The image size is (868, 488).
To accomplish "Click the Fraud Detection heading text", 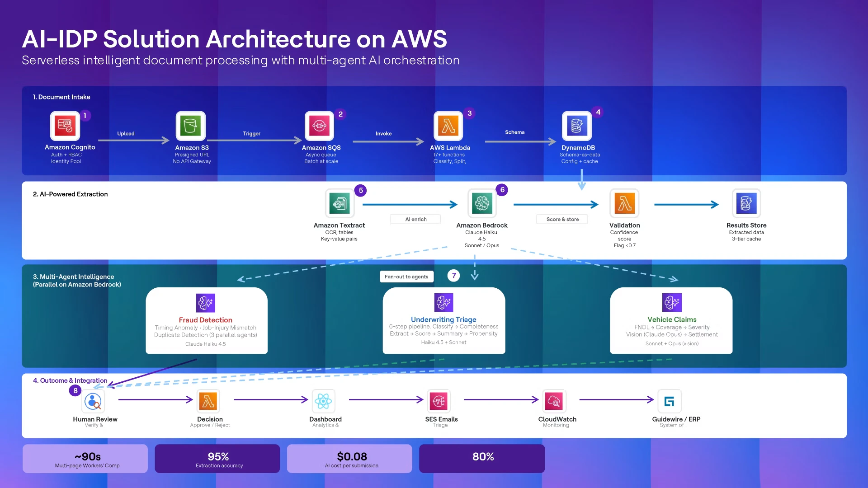I will click(x=205, y=320).
